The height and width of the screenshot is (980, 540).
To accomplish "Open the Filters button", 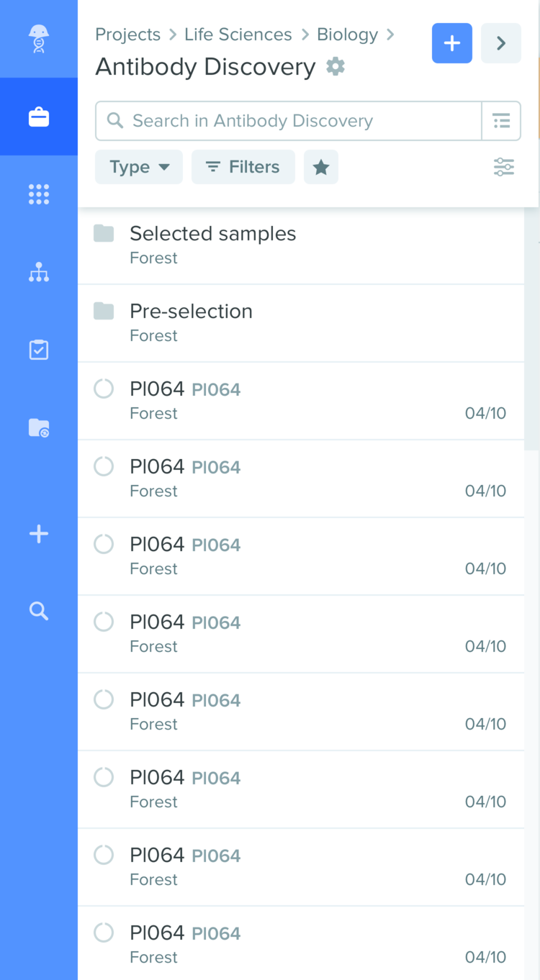I will click(243, 167).
